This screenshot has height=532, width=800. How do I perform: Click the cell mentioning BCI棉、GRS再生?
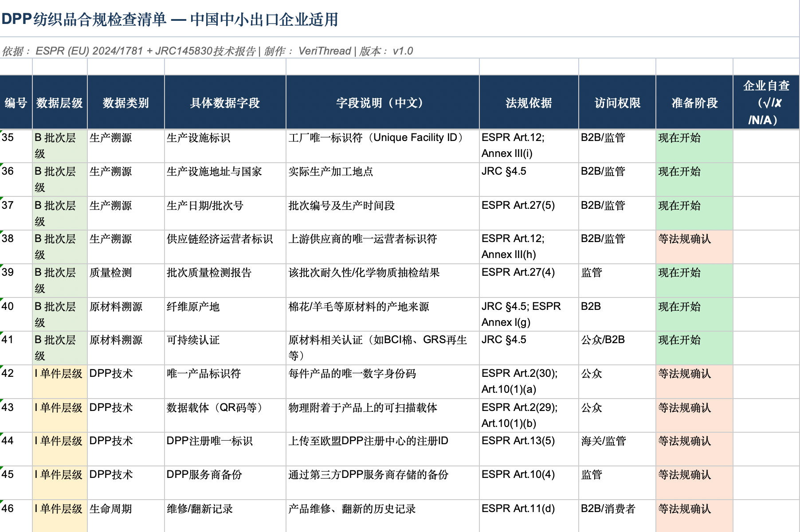tap(383, 348)
